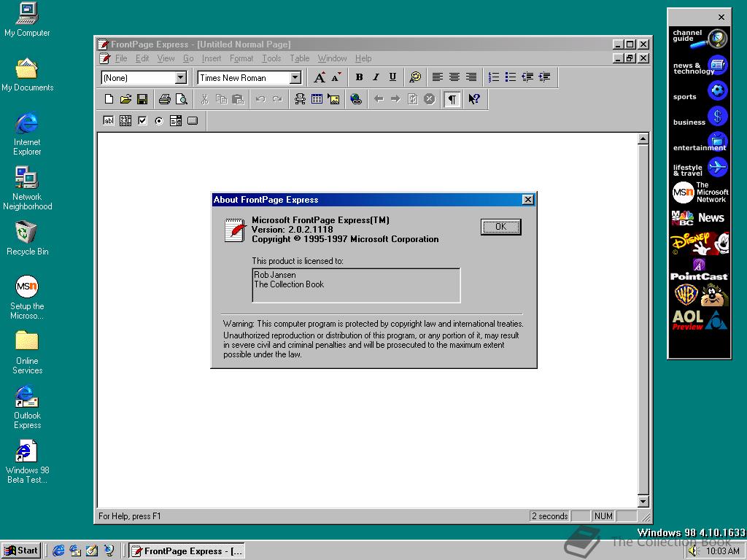Click the Refresh page toolbar icon
The height and width of the screenshot is (560, 747).
pos(413,99)
